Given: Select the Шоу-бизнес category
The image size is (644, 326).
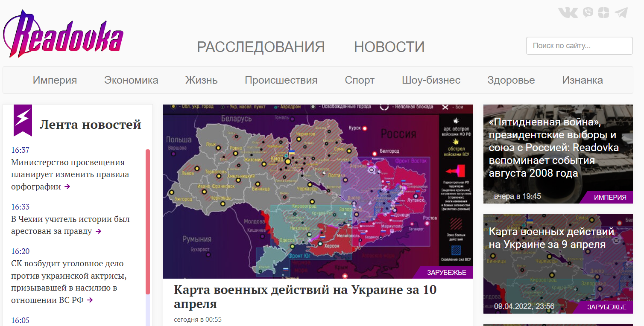Looking at the screenshot, I should coord(431,80).
